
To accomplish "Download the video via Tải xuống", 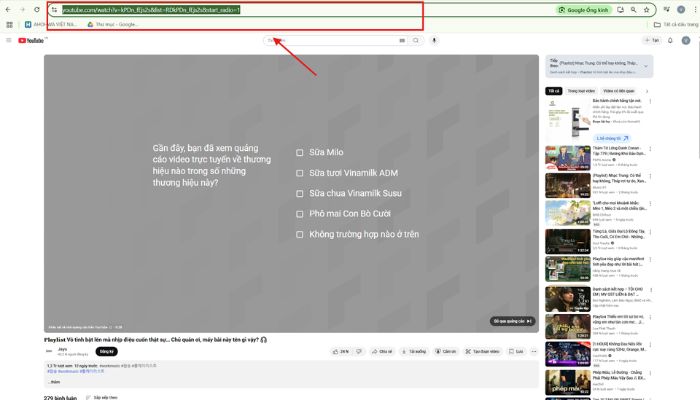I will [x=414, y=352].
